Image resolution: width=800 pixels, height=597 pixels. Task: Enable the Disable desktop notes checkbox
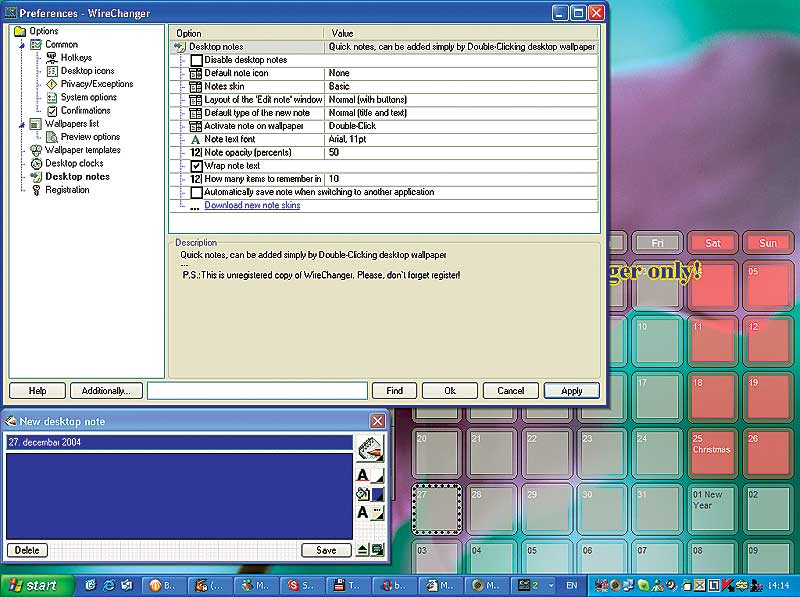(196, 60)
